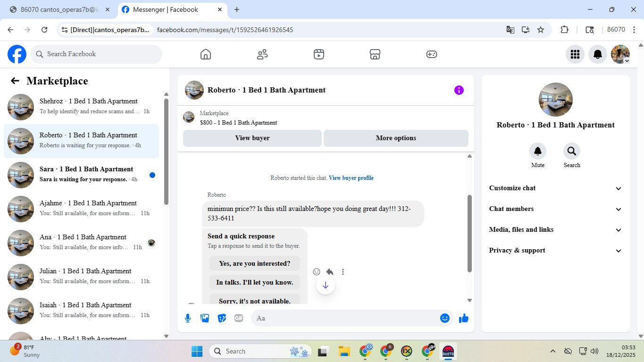Image resolution: width=644 pixels, height=362 pixels.
Task: Click the conversation list scrollbar
Action: click(x=166, y=151)
